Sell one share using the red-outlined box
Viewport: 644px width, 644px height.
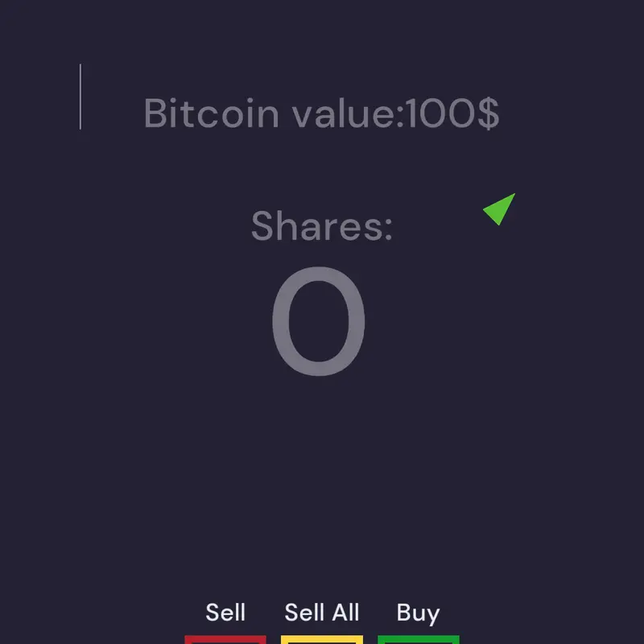pyautogui.click(x=225, y=639)
